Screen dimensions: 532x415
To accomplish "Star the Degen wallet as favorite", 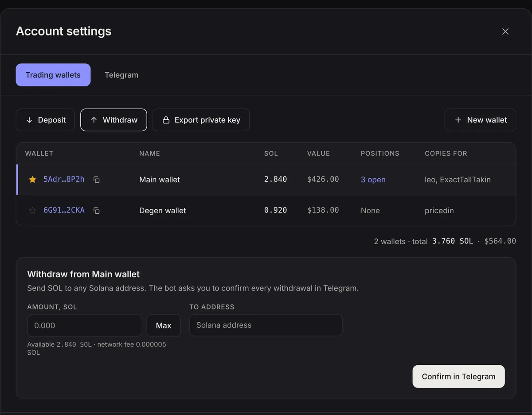I will 32,211.
